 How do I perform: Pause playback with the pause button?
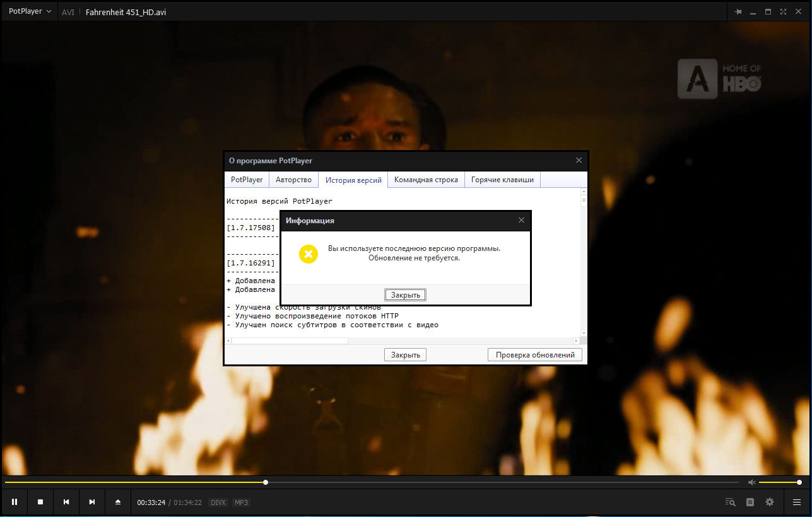pos(14,502)
